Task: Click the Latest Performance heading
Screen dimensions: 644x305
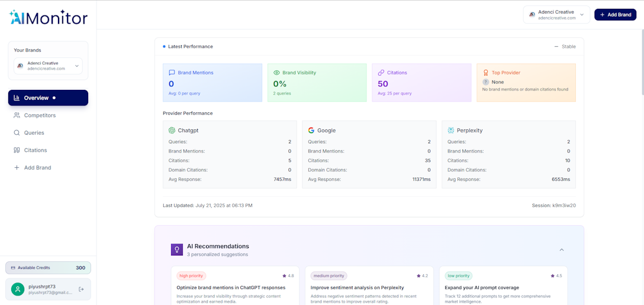Action: click(x=191, y=47)
